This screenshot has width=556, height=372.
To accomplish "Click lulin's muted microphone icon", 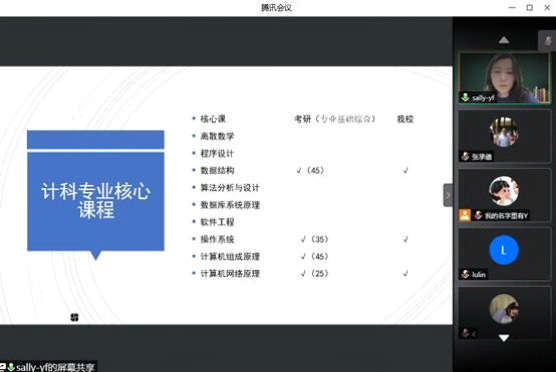I will click(465, 274).
